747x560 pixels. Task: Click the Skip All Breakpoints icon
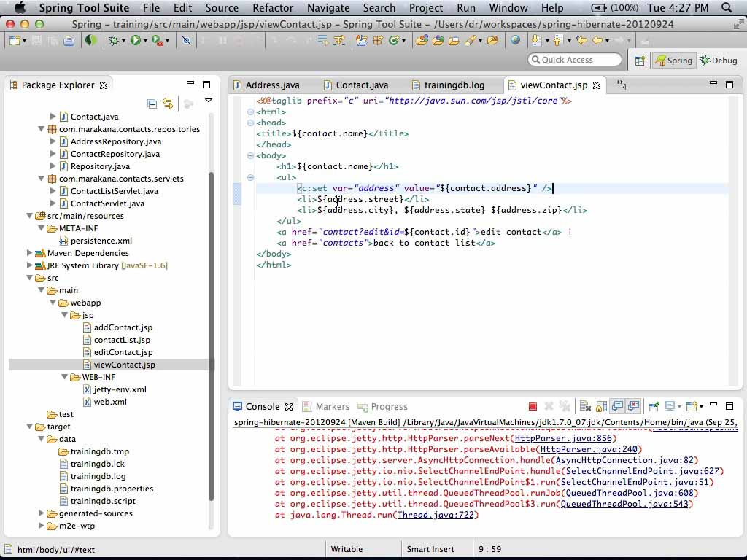[186, 41]
